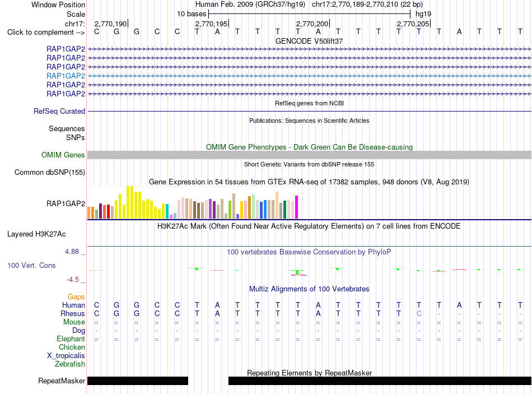Click the orange Gaps label
The width and height of the screenshot is (532, 394).
76,297
